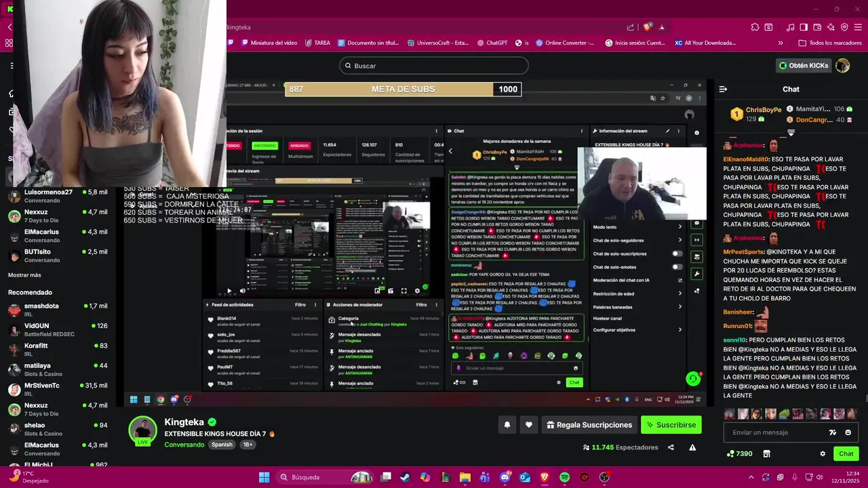The image size is (868, 488).
Task: Open Brave Leo AI sparkle icon
Action: (831, 27)
